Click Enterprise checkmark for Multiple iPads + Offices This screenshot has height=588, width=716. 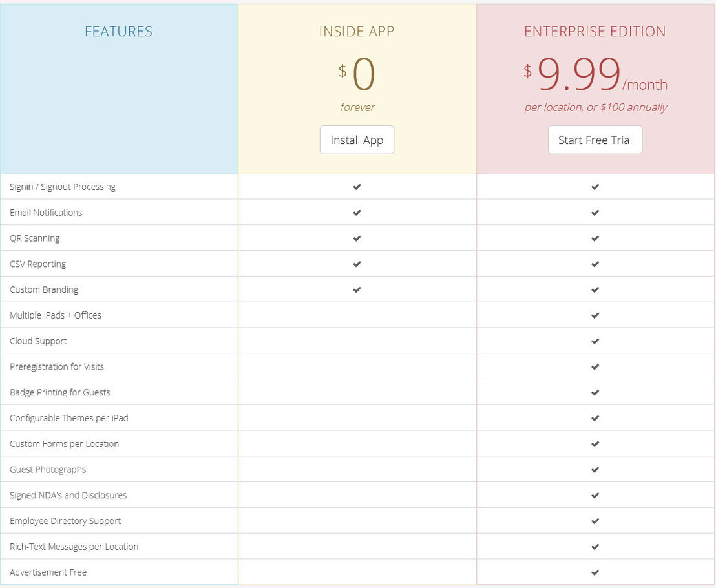595,315
